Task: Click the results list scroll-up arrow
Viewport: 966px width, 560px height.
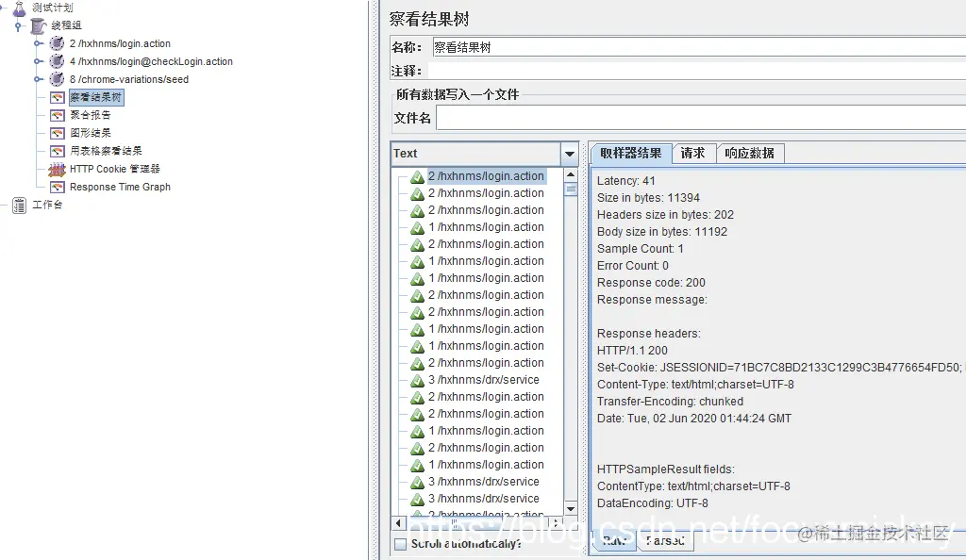Action: (571, 175)
